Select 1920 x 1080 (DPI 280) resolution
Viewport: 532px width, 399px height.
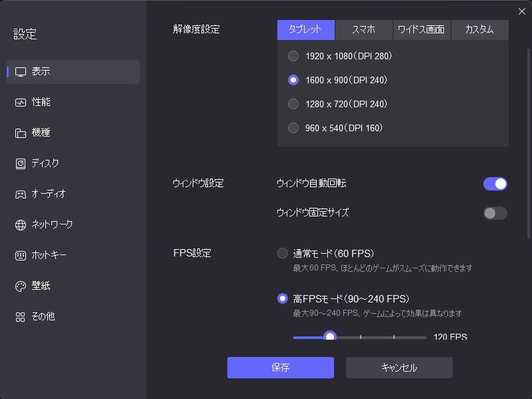pos(293,56)
